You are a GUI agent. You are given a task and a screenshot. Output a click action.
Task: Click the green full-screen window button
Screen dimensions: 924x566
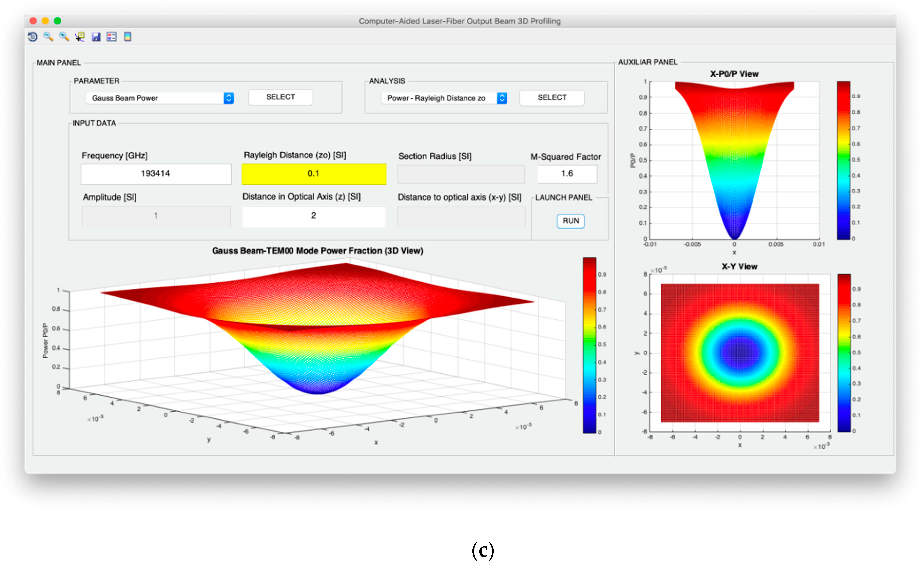pyautogui.click(x=57, y=21)
